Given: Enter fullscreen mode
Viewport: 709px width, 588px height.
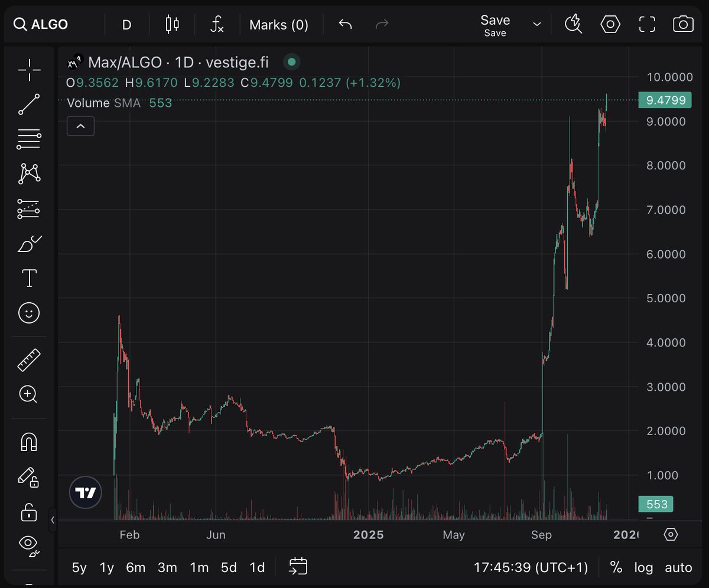Looking at the screenshot, I should click(646, 24).
